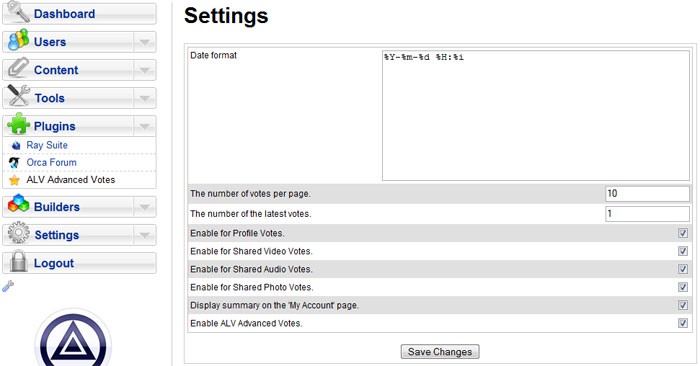This screenshot has width=700, height=366.
Task: Click the Save Changes button
Action: (x=440, y=352)
